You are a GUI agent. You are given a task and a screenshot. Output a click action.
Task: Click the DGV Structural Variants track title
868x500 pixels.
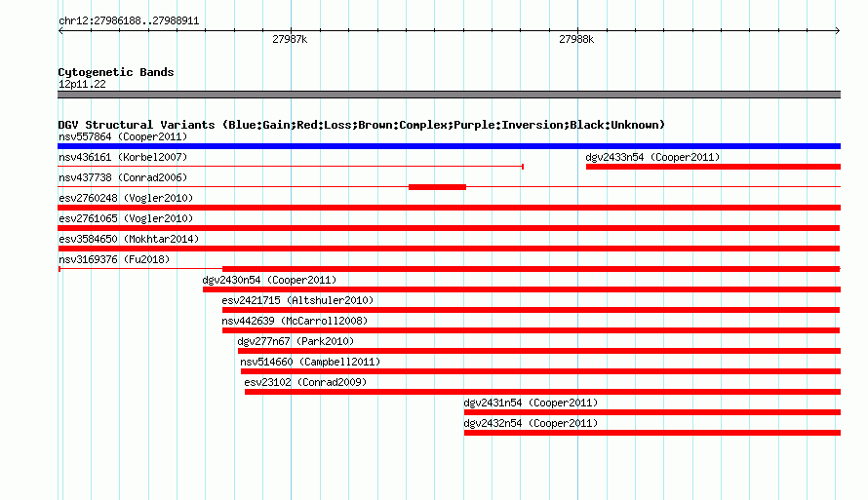(x=361, y=125)
